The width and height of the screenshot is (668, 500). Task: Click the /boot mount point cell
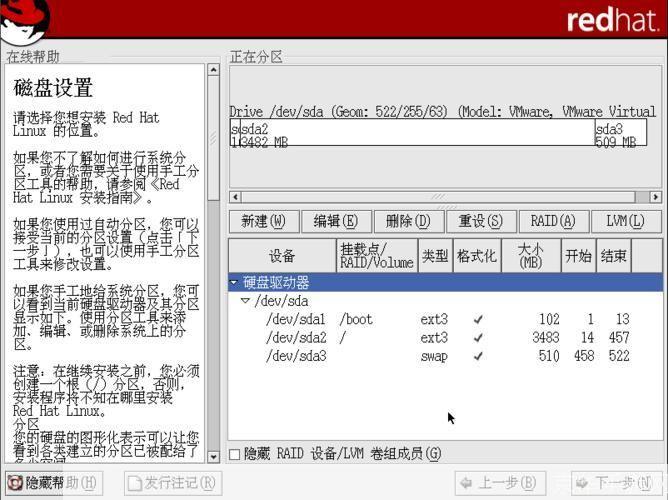[x=356, y=319]
